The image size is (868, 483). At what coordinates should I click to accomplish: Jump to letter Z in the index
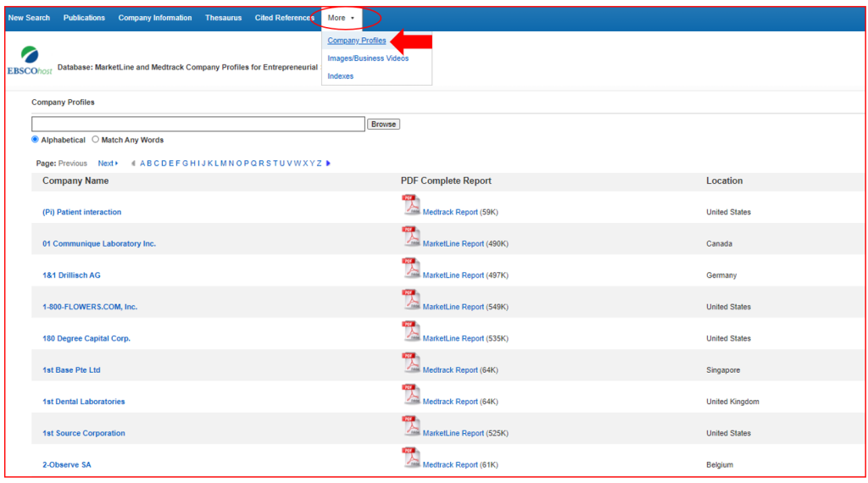point(320,164)
